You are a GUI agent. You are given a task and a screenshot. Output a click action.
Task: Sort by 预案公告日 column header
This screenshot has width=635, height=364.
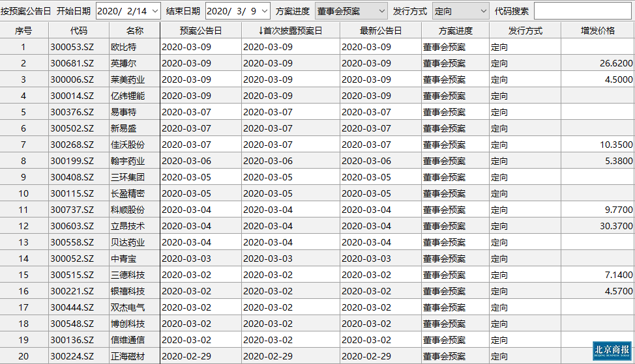pos(201,31)
